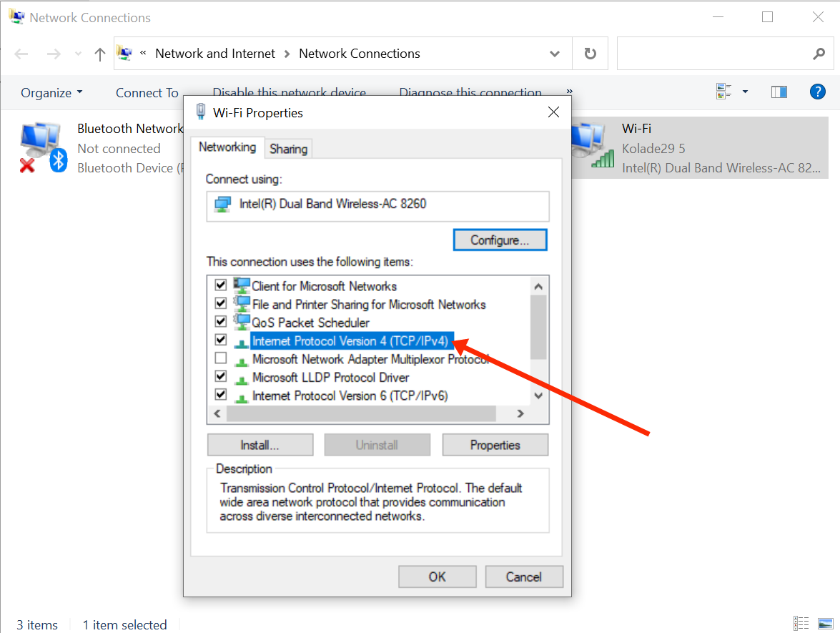Click the Install button
Screen dimensions: 840x633
point(260,445)
